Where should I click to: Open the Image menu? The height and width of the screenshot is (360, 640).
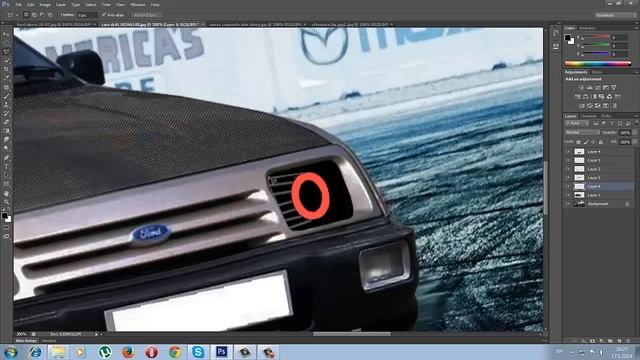pyautogui.click(x=45, y=4)
